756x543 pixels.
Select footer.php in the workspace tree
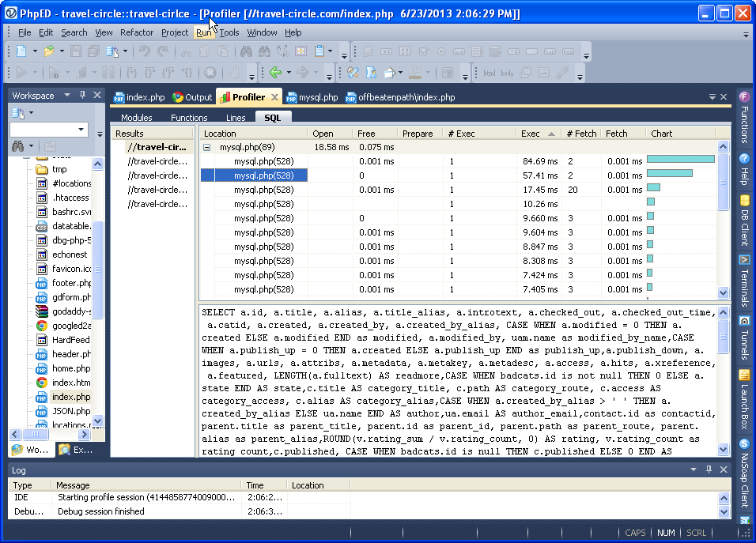(71, 283)
